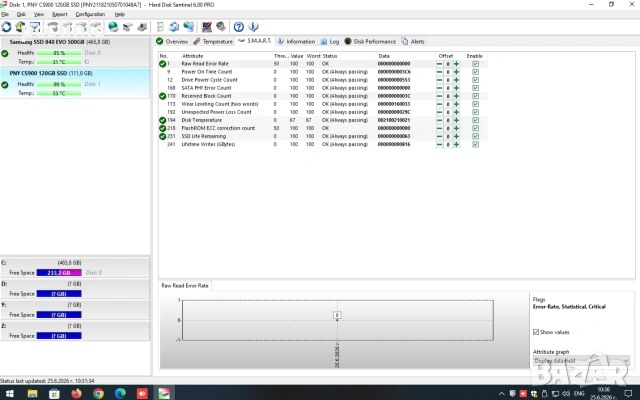Increase offset for Wear Leveling Count
This screenshot has width=640, height=400.
pyautogui.click(x=456, y=104)
